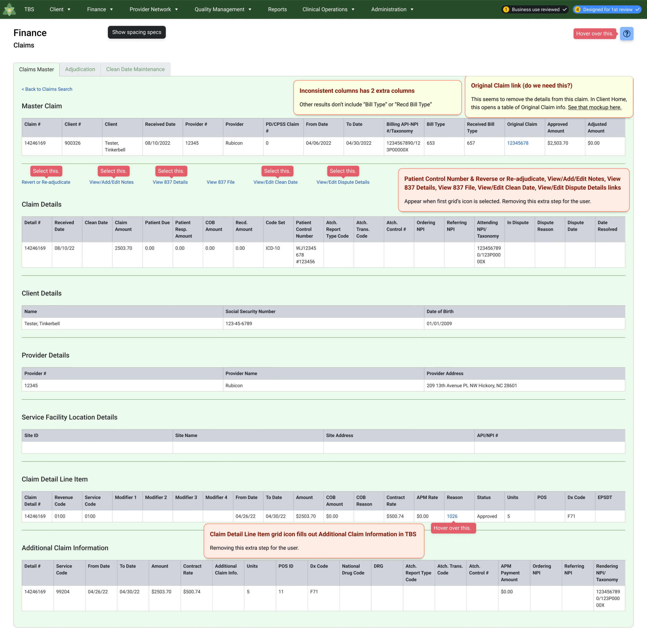Open the blue help question-mark icon
647x644 pixels.
tap(626, 33)
